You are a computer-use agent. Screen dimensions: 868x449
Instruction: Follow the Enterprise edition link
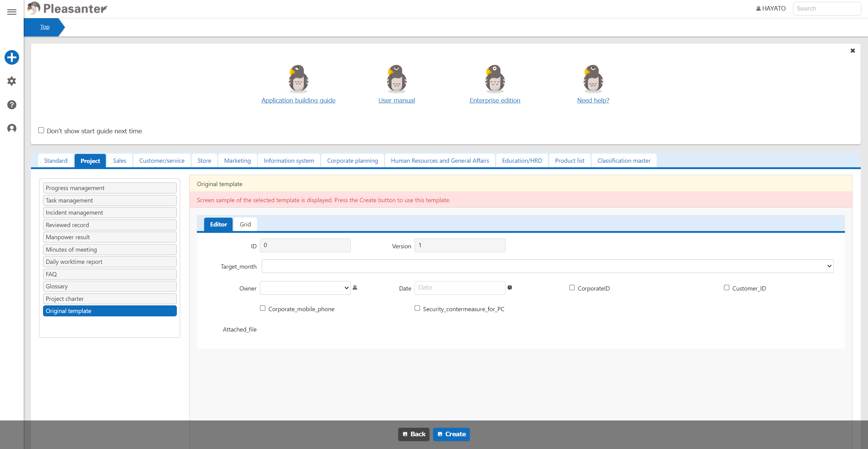tap(495, 100)
